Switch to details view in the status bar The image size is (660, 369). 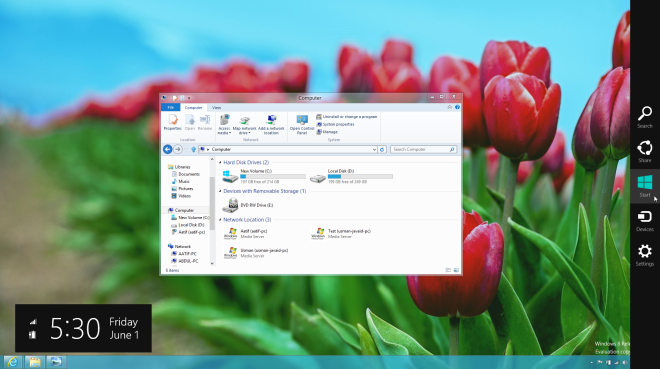448,270
